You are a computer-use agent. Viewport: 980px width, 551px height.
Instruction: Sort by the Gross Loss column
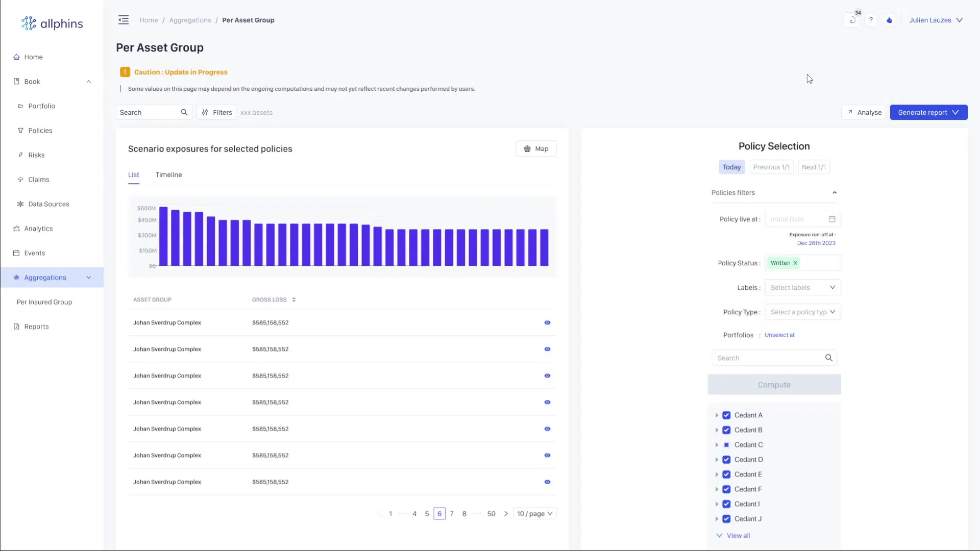click(293, 300)
